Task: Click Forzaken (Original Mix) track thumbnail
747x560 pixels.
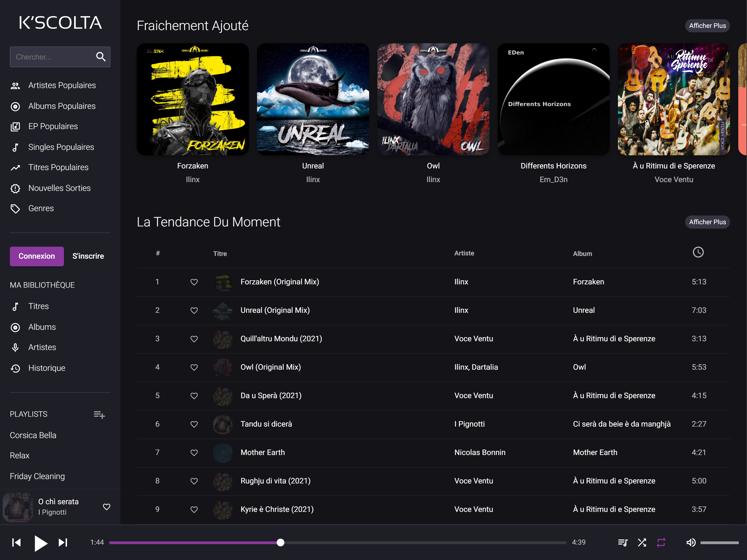Action: tap(223, 282)
